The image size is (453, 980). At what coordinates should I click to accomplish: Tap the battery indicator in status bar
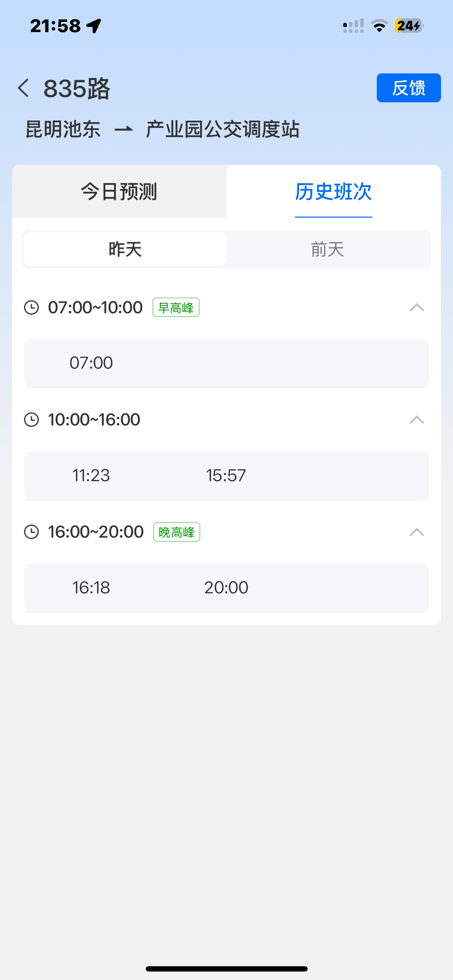pyautogui.click(x=409, y=26)
